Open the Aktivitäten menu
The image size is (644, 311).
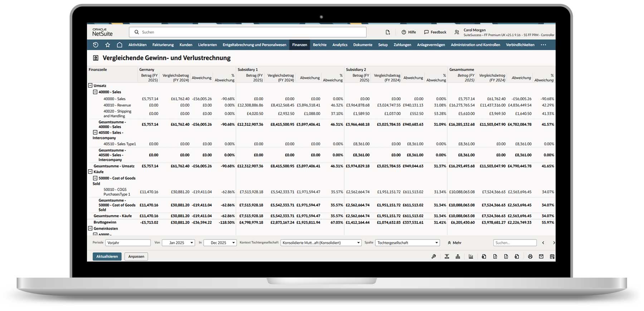click(x=137, y=45)
